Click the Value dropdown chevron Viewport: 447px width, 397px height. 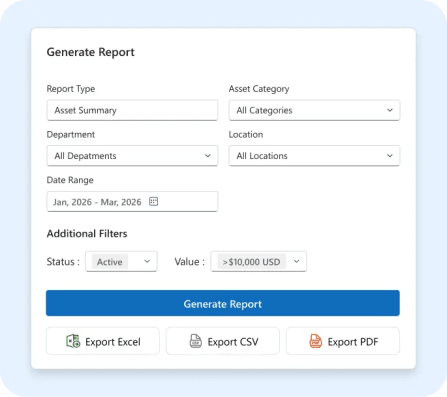[x=296, y=261]
